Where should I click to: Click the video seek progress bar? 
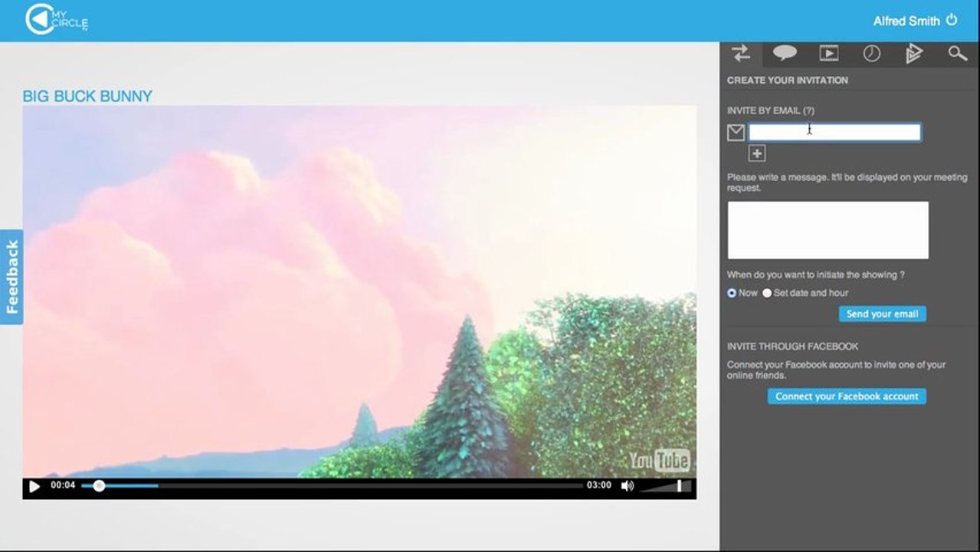tap(333, 485)
